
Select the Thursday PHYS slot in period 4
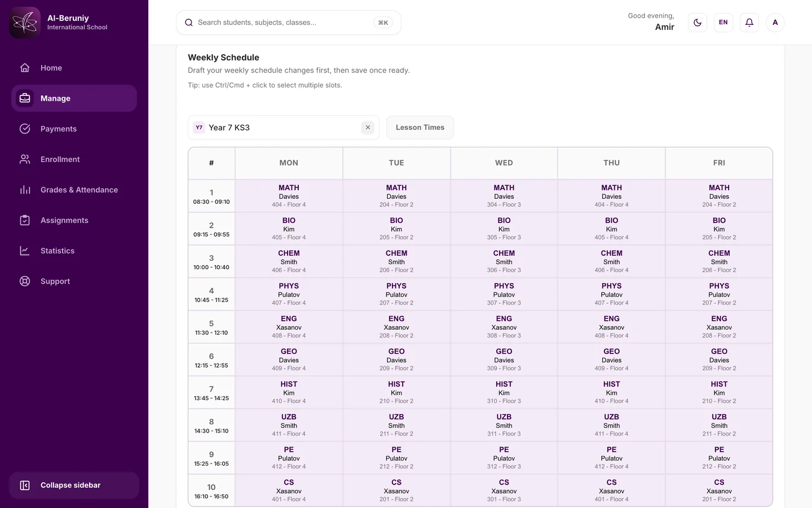tap(612, 294)
